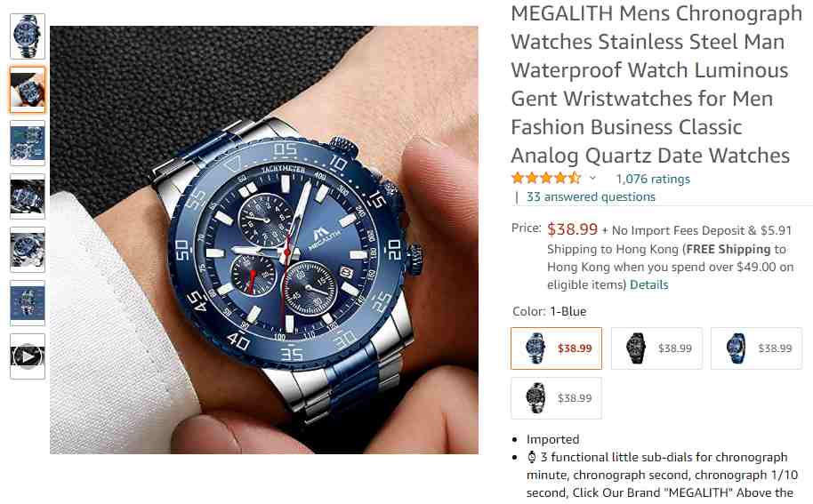813x504 pixels.
Task: Click the watch emoji in bullet point
Action: [x=532, y=457]
